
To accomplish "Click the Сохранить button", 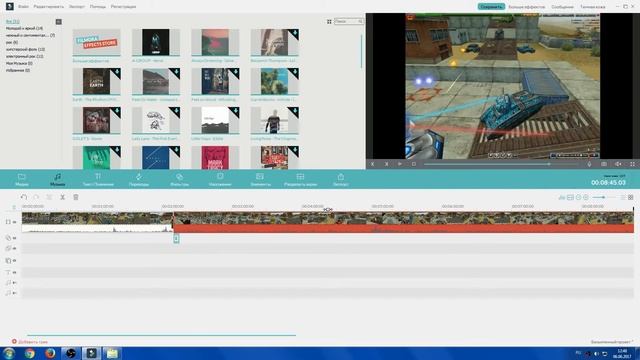I will tap(491, 7).
